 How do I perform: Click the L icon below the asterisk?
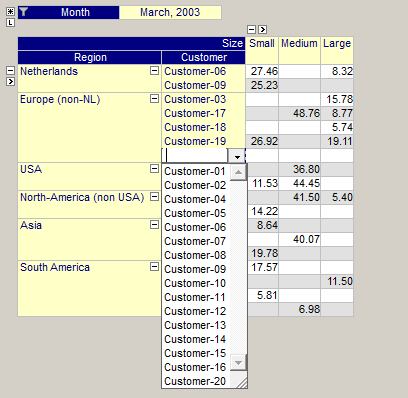pos(10,23)
